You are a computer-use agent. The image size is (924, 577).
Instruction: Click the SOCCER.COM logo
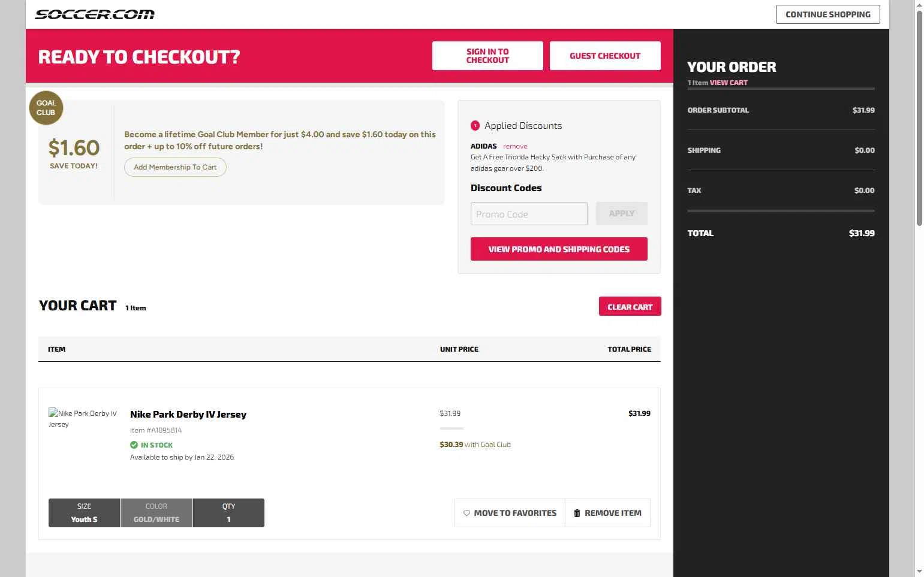[x=95, y=14]
